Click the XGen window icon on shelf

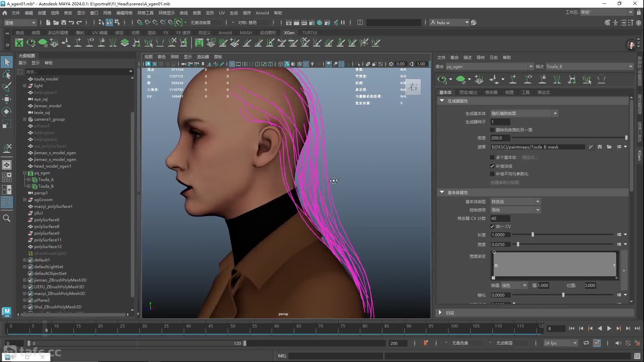click(x=19, y=43)
